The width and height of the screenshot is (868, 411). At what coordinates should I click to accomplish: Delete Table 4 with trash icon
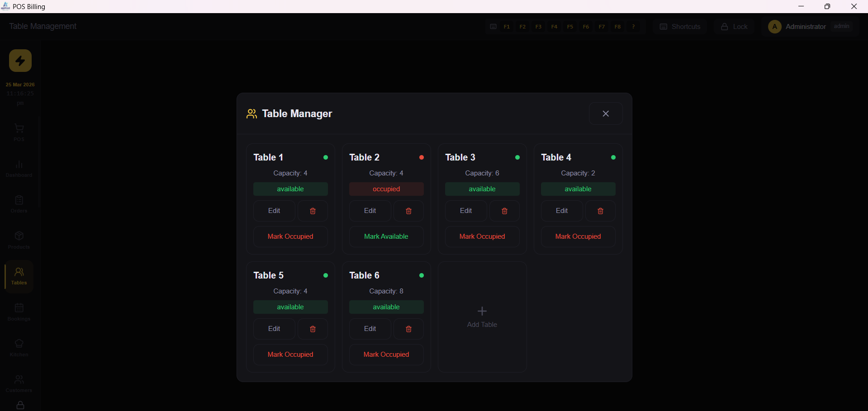click(600, 211)
